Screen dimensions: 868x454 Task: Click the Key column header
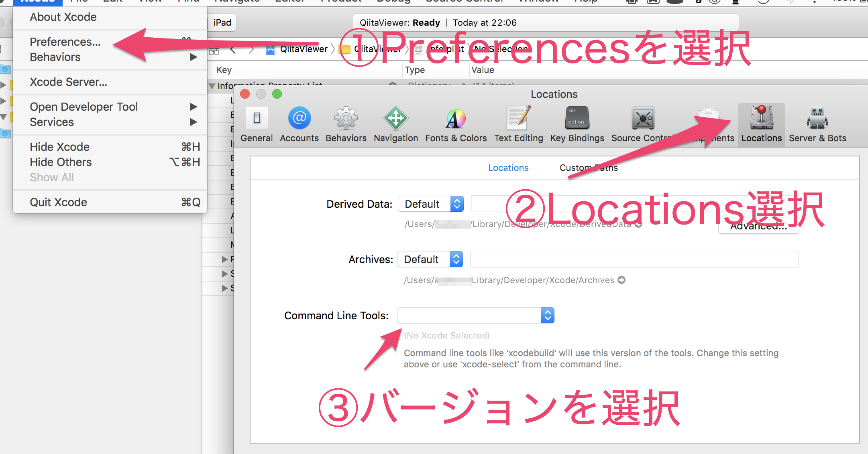[x=224, y=70]
